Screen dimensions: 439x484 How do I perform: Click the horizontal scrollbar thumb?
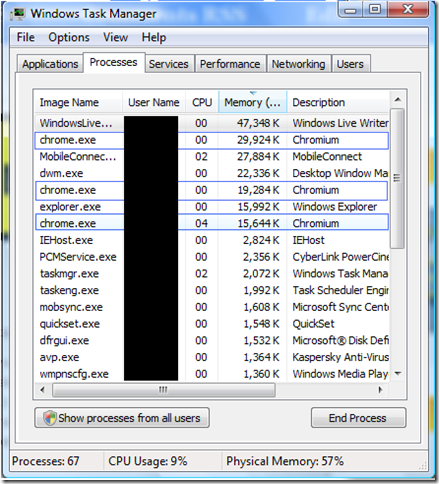click(163, 390)
